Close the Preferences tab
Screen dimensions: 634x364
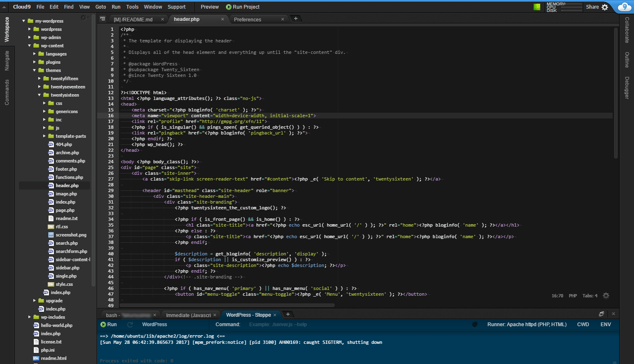[283, 19]
